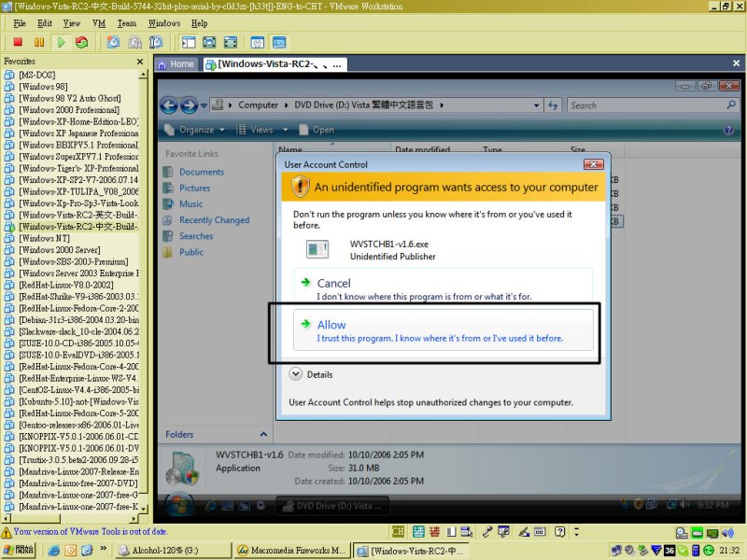The height and width of the screenshot is (560, 747).
Task: Click the Favorites list scroll-down arrow
Action: point(144,509)
